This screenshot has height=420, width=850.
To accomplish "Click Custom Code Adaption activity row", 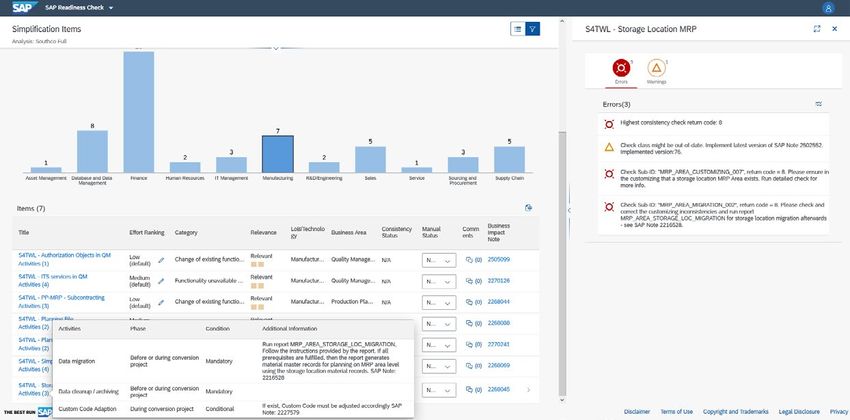I will (233, 409).
